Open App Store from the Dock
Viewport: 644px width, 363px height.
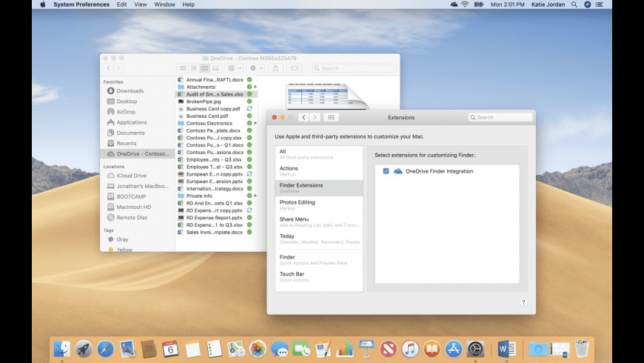(x=454, y=348)
